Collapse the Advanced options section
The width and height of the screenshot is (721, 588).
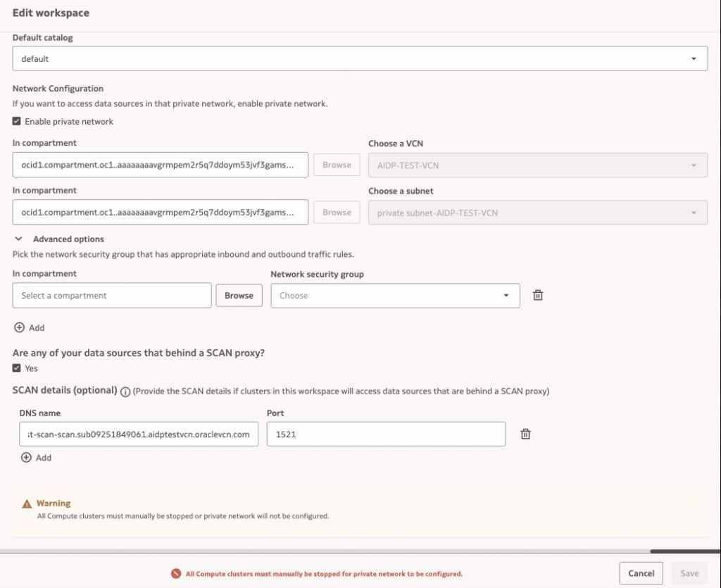point(18,239)
